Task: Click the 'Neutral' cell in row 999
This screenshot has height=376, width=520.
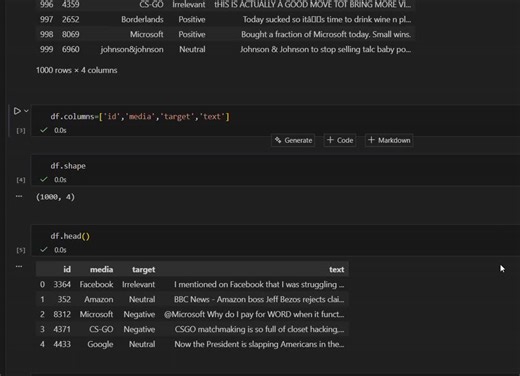Action: click(x=192, y=49)
